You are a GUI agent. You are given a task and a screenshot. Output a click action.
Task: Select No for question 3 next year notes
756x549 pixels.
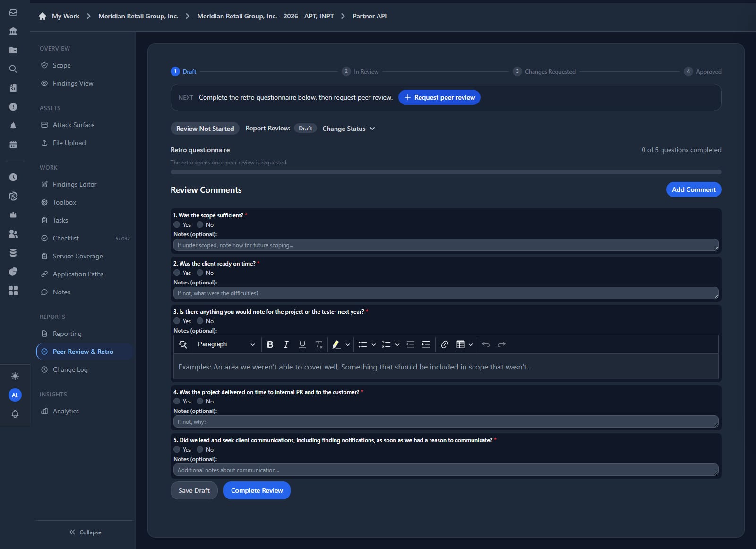click(200, 321)
